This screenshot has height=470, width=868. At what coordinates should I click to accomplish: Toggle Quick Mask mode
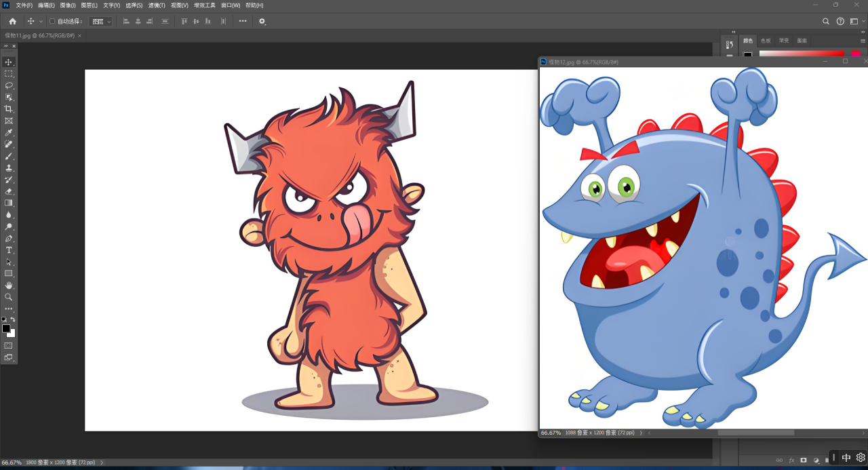pyautogui.click(x=9, y=345)
